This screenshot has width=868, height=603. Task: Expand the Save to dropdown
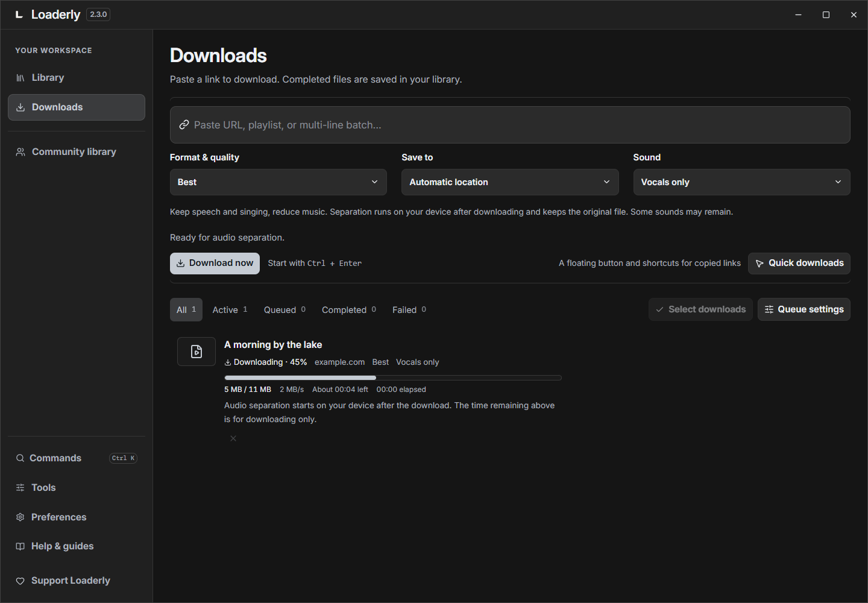(x=510, y=182)
